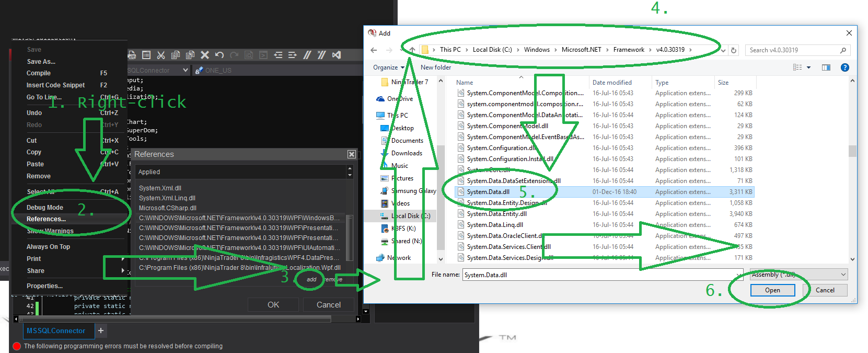Click the Paste icon in editor toolbar
Screen dimensions: 868x353
coord(190,55)
